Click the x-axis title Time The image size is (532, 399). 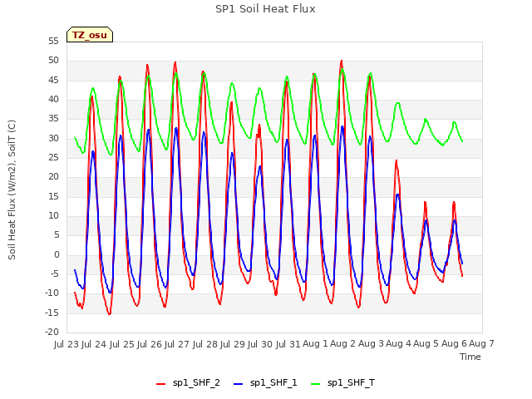[x=470, y=357]
